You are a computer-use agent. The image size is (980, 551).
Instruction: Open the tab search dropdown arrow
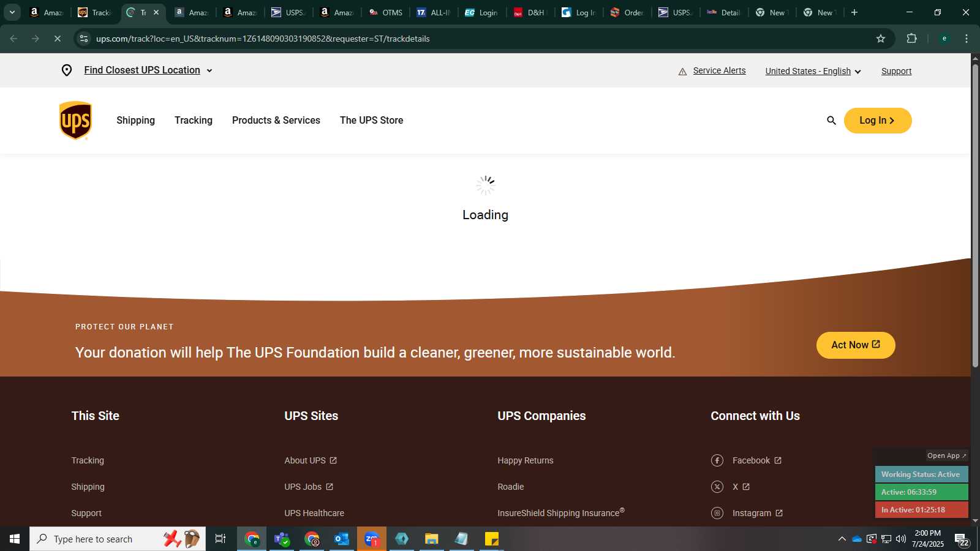[12, 12]
